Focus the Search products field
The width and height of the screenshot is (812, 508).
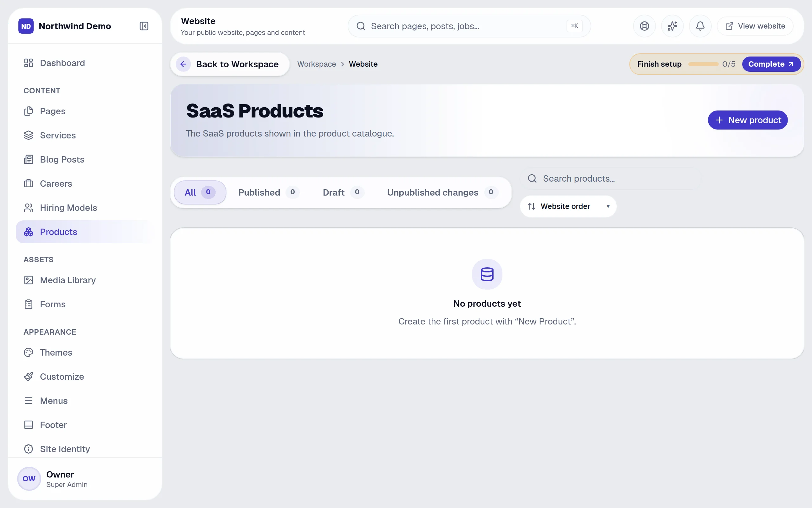click(611, 178)
